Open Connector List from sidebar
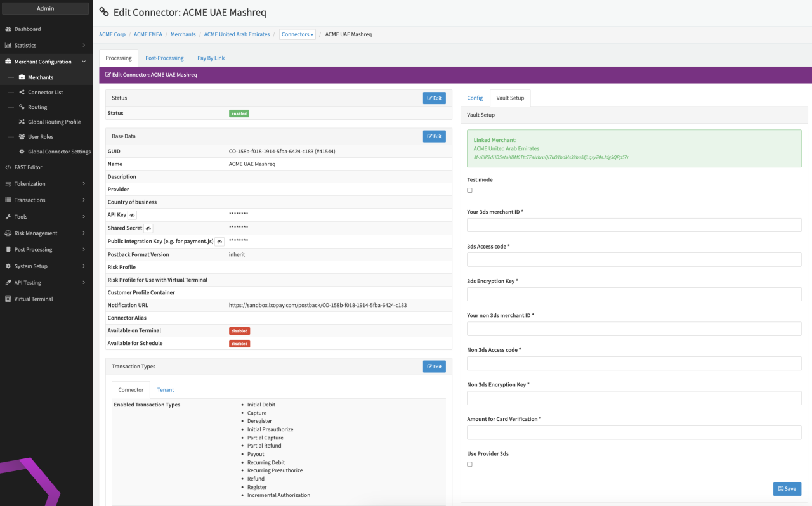 [x=45, y=93]
